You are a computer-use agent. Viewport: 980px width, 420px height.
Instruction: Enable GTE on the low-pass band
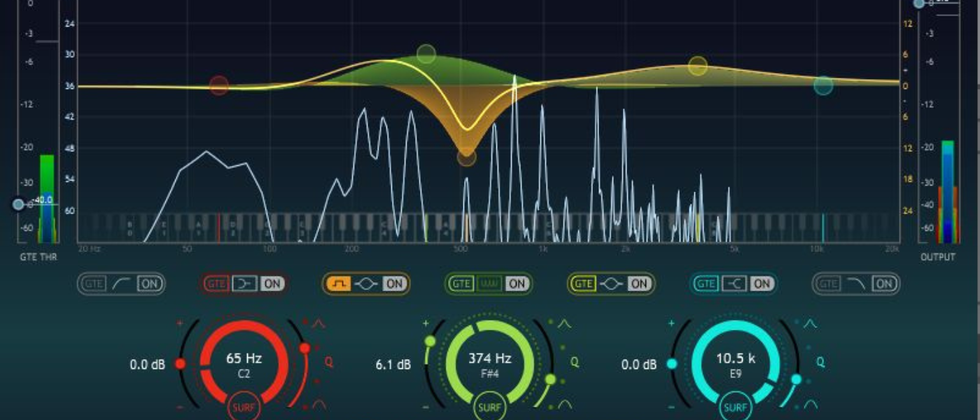(829, 283)
